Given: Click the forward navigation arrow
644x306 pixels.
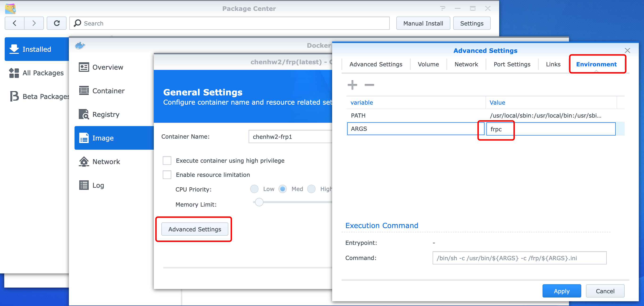Looking at the screenshot, I should (34, 23).
